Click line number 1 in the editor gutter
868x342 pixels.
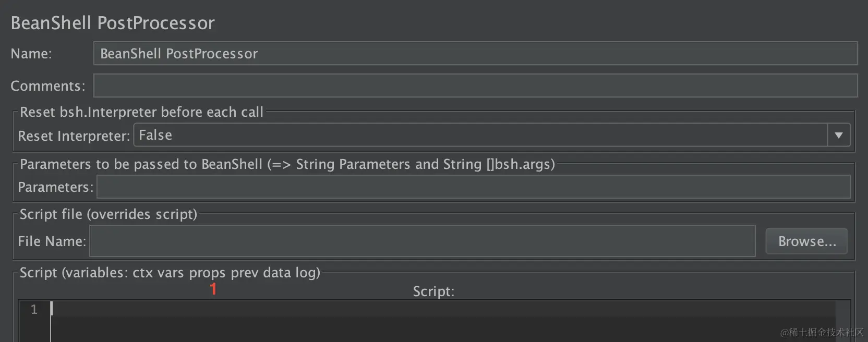click(x=34, y=310)
